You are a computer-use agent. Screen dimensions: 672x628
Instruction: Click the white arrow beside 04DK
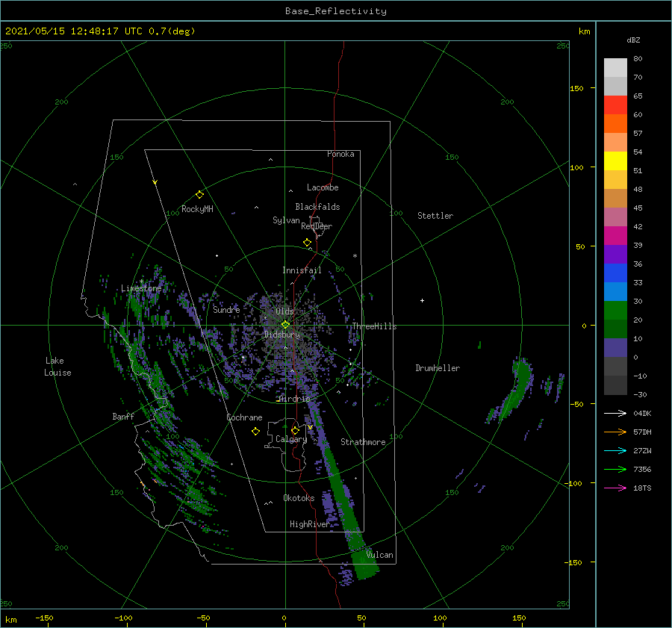(x=615, y=413)
